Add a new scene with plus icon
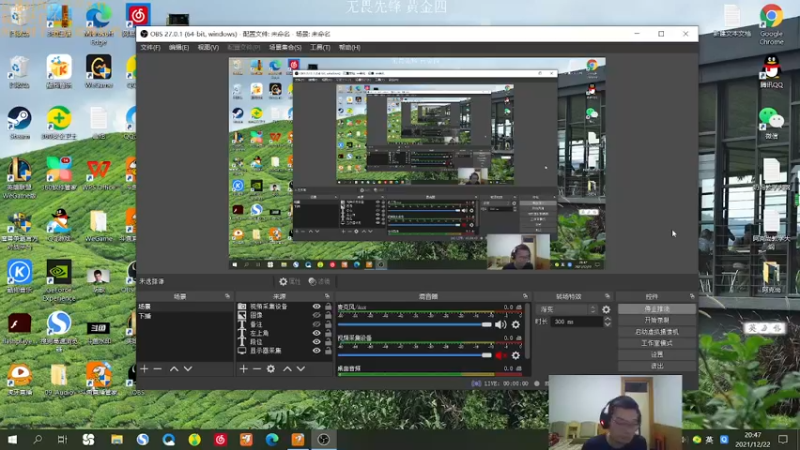Screen dimensions: 800x450 pyautogui.click(x=144, y=369)
